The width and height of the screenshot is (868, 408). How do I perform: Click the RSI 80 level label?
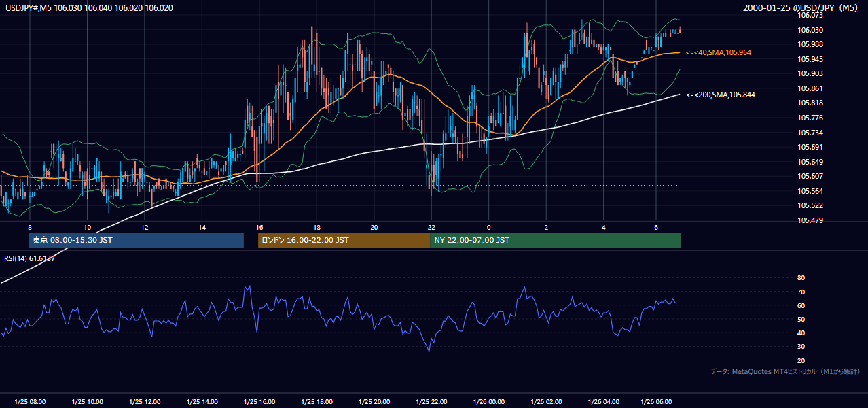(x=801, y=278)
